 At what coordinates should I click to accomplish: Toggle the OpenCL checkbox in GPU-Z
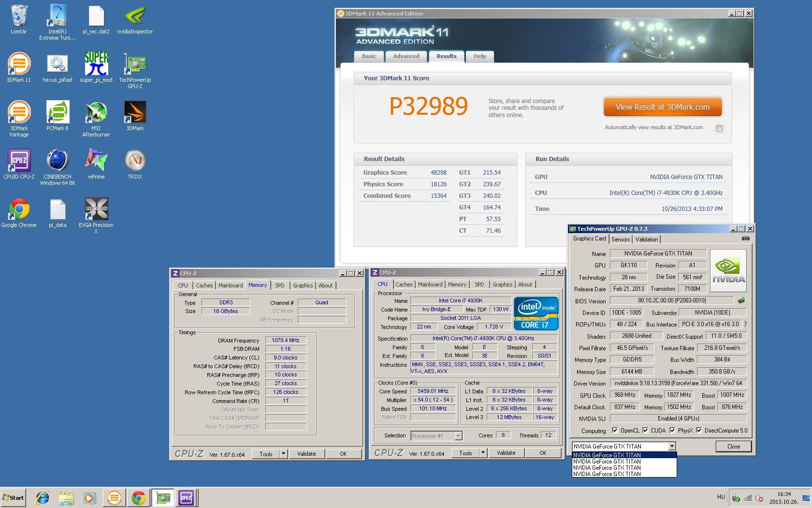click(615, 430)
